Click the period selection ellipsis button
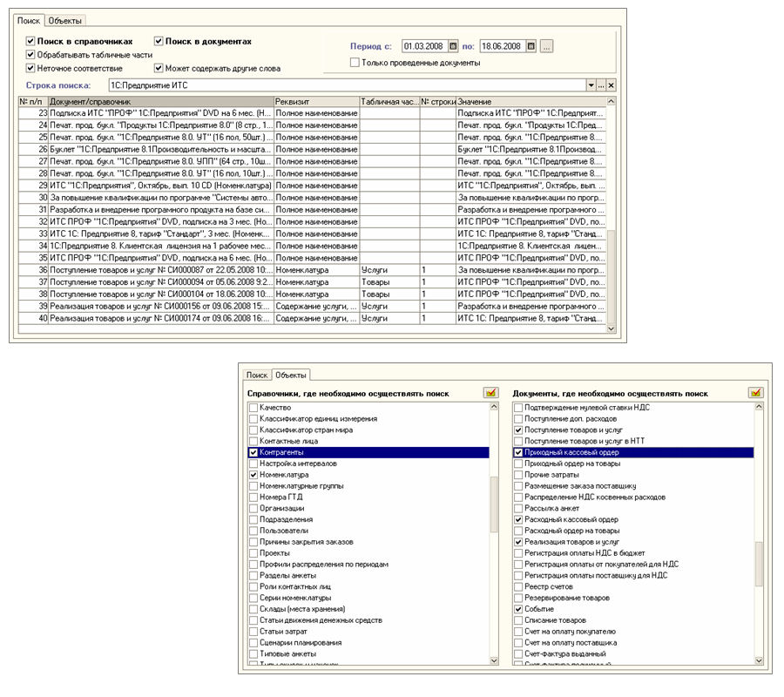The width and height of the screenshot is (784, 697). [x=546, y=46]
